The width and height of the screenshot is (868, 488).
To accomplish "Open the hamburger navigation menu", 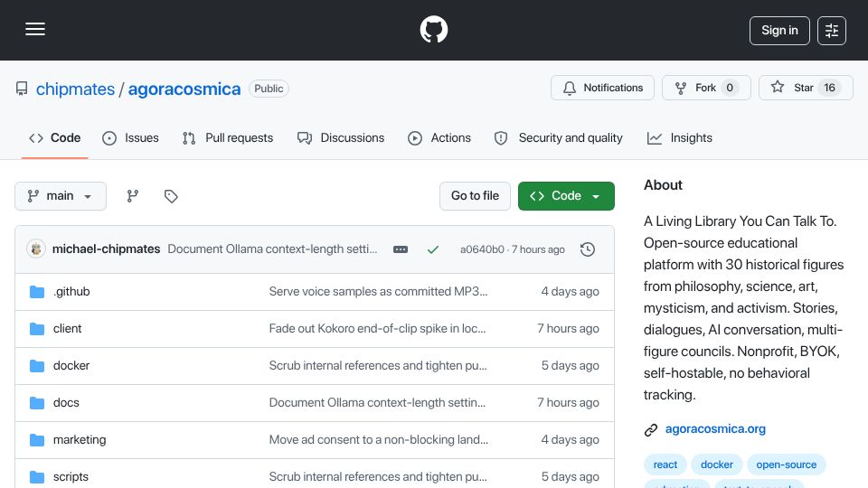I will tap(35, 29).
